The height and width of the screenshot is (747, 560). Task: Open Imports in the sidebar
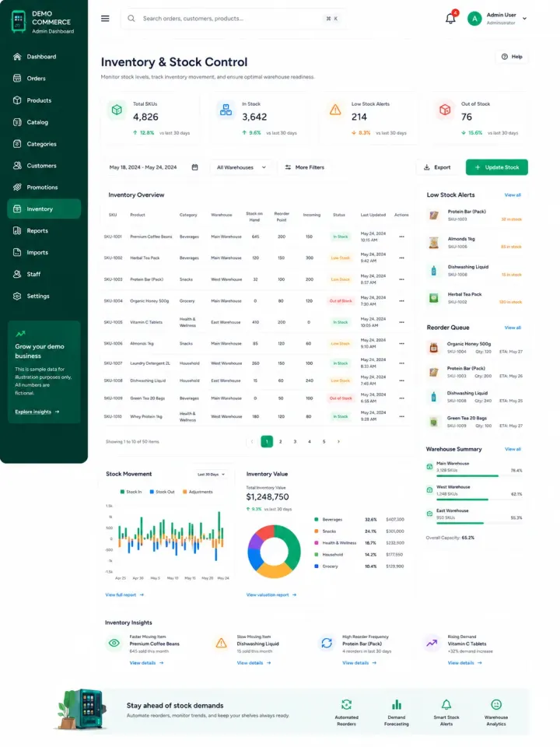(44, 252)
